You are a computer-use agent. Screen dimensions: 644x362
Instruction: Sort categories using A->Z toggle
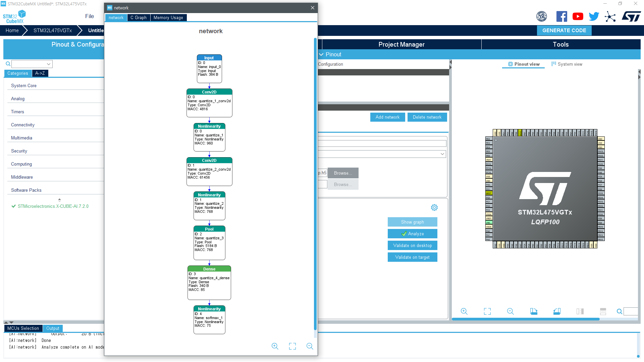(x=40, y=73)
